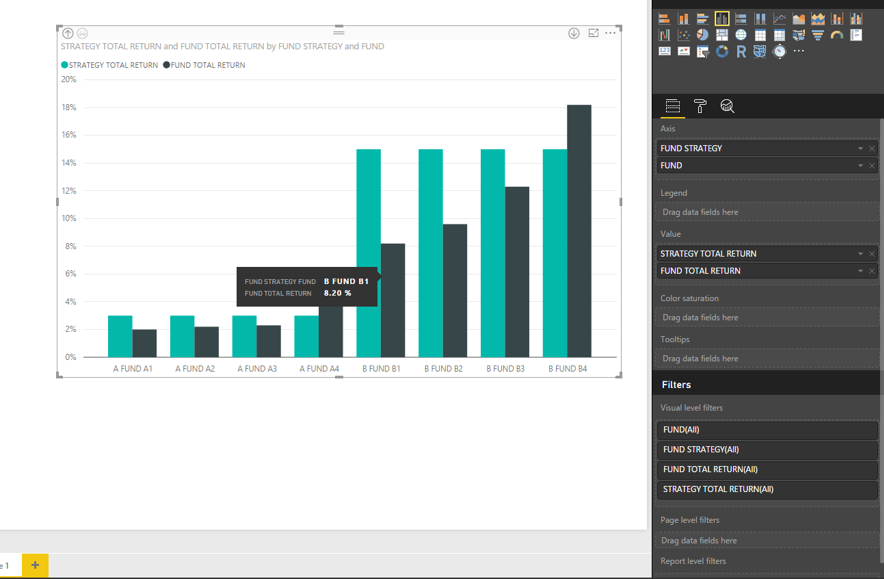This screenshot has width=884, height=579.
Task: Open more visualizations ellipsis in gallery
Action: [798, 51]
